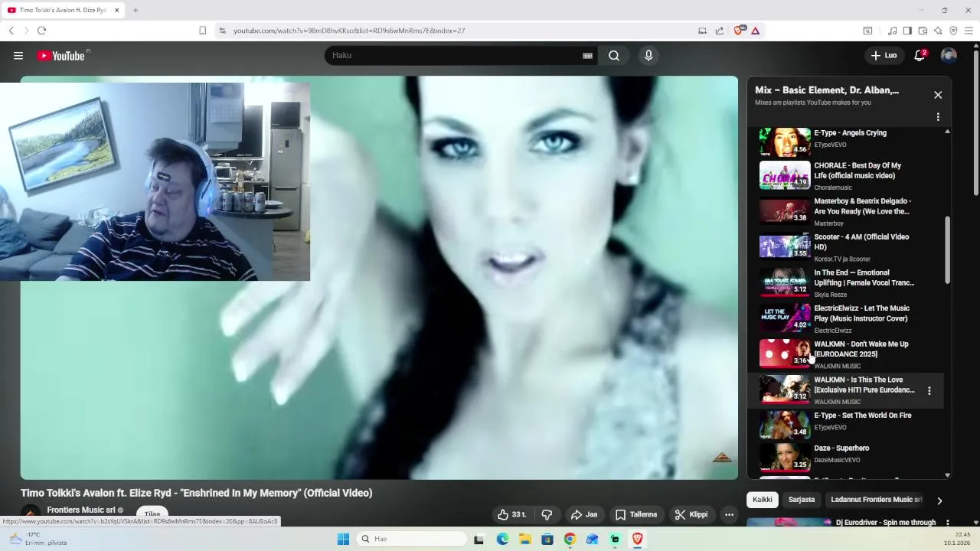Open the account avatar menu
980x551 pixels.
(x=949, y=55)
